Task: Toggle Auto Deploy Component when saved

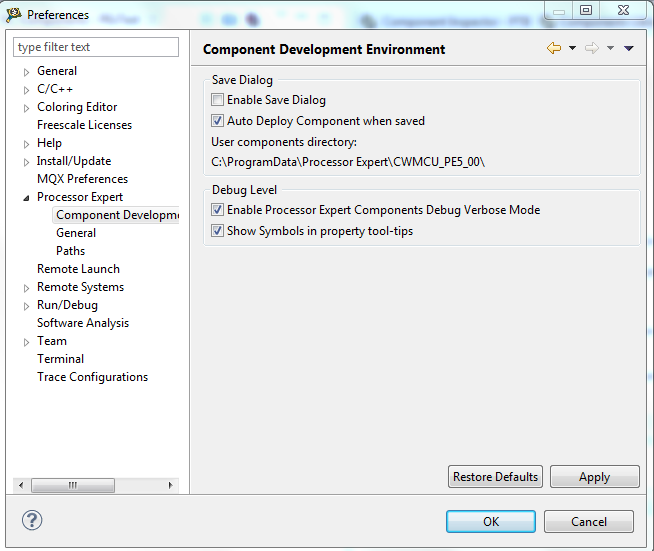Action: pyautogui.click(x=217, y=121)
